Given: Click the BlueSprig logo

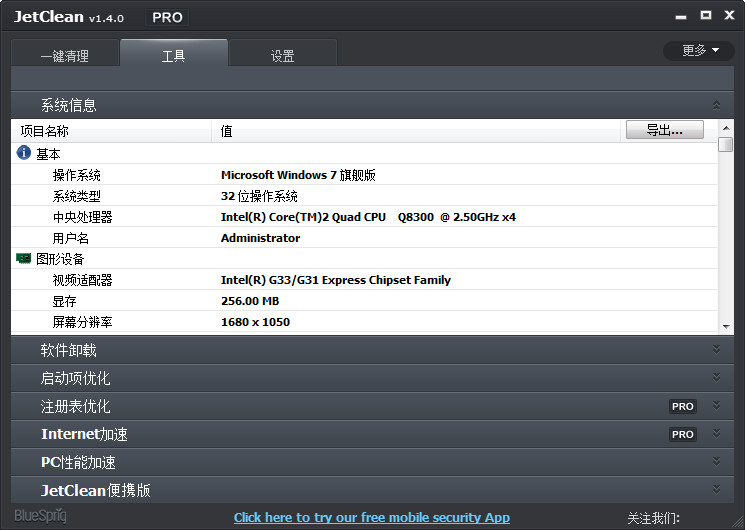Looking at the screenshot, I should pos(40,516).
